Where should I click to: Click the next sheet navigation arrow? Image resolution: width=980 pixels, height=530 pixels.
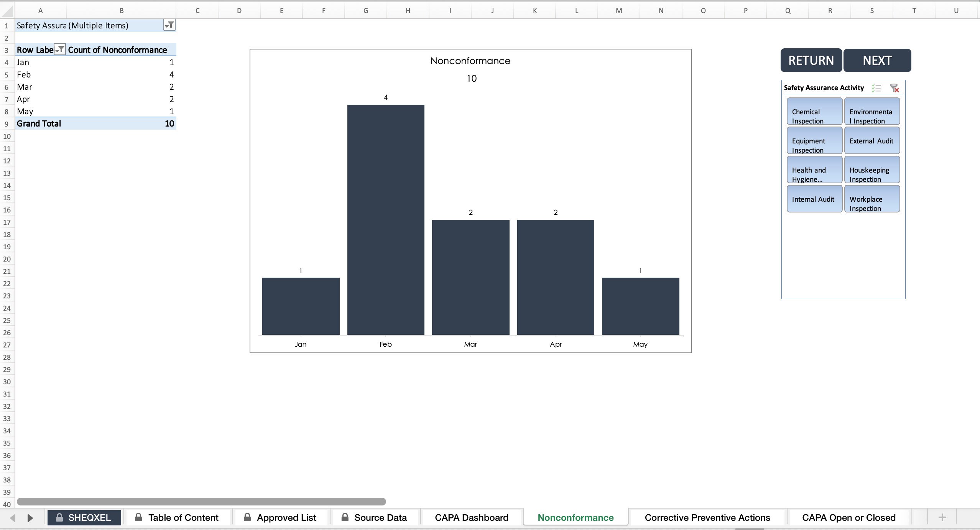click(31, 517)
